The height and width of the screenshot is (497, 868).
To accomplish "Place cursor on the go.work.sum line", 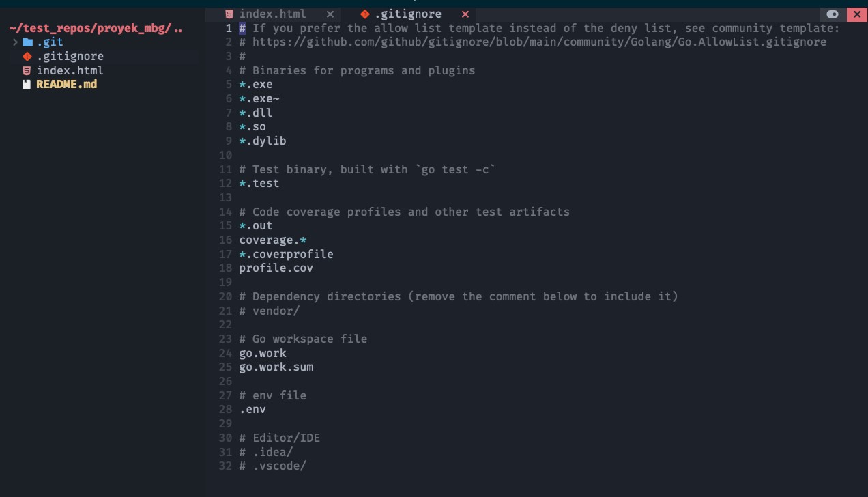I will point(276,367).
